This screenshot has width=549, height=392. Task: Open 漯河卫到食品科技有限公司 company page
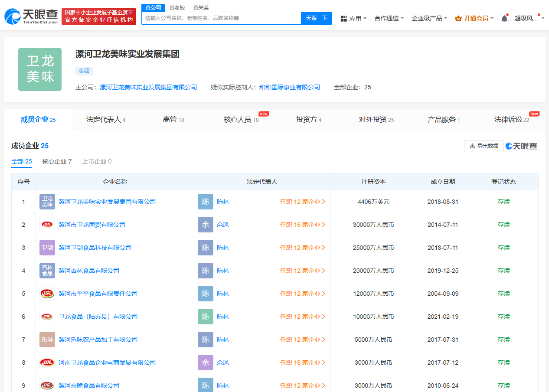(95, 248)
